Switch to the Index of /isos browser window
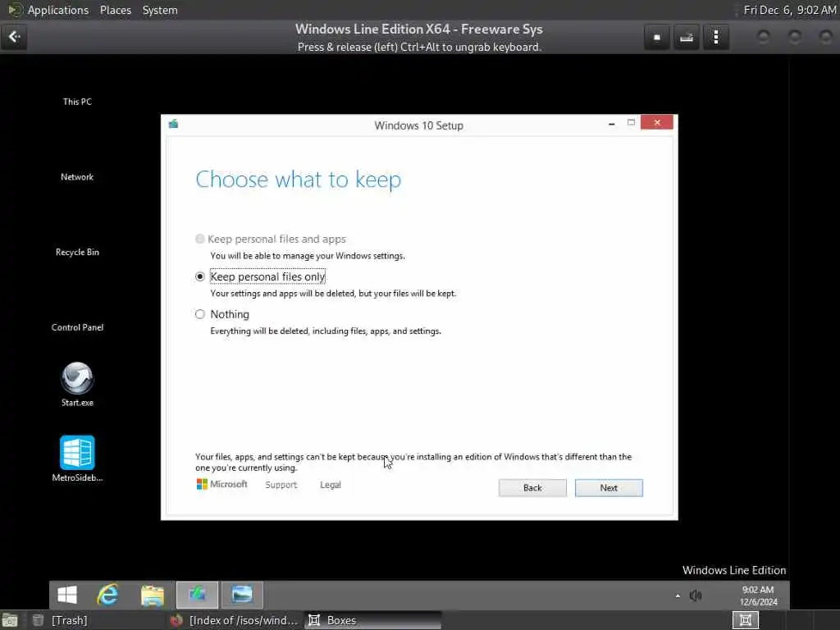 (x=235, y=620)
